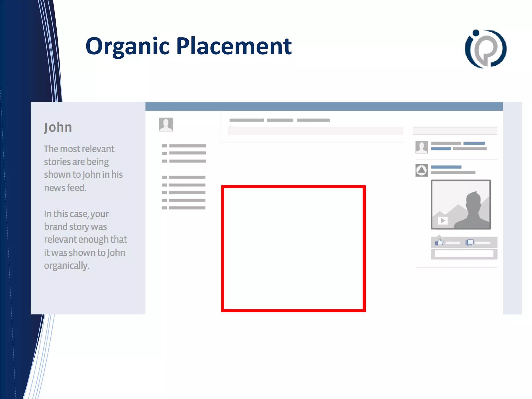Click the 'John' heading

click(58, 128)
